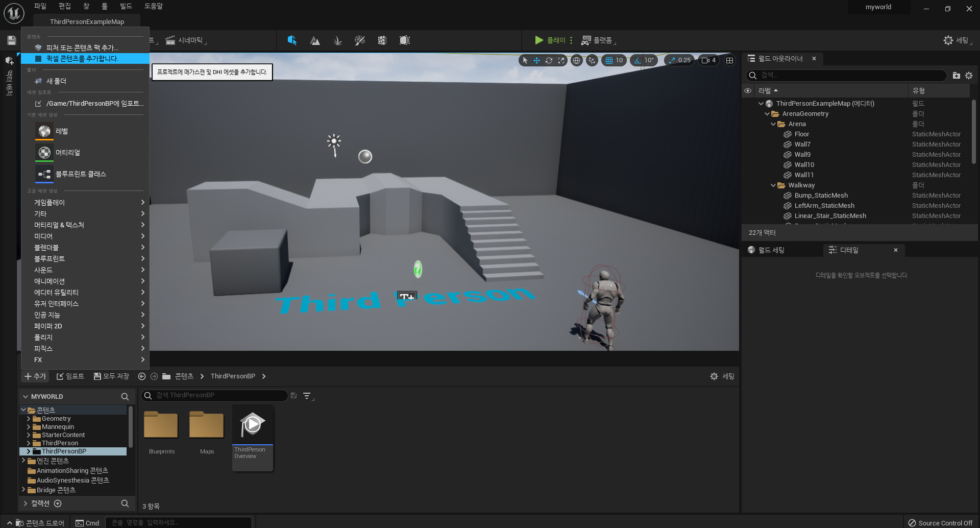Change grid snap value 10
Screen dimensions: 980x528
tap(619, 60)
